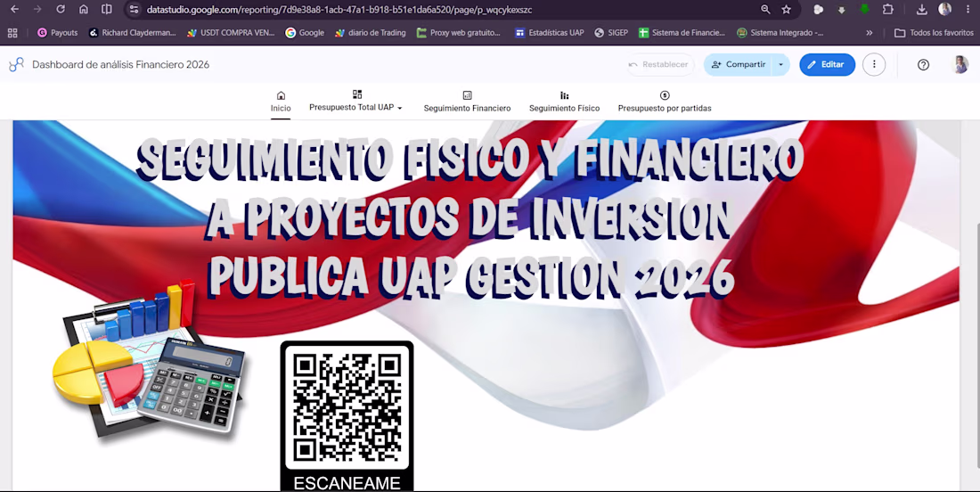The width and height of the screenshot is (980, 492).
Task: Open the Richard Clayderman bookmark
Action: (x=133, y=32)
